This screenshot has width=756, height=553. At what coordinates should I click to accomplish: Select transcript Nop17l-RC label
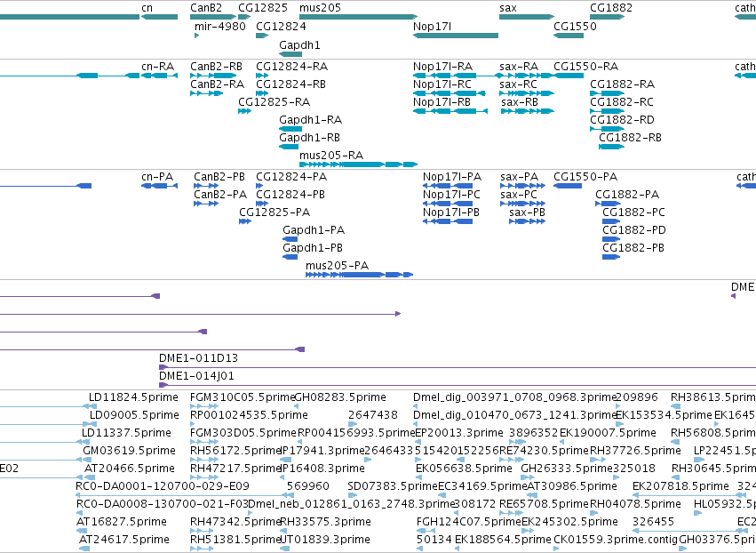442,84
